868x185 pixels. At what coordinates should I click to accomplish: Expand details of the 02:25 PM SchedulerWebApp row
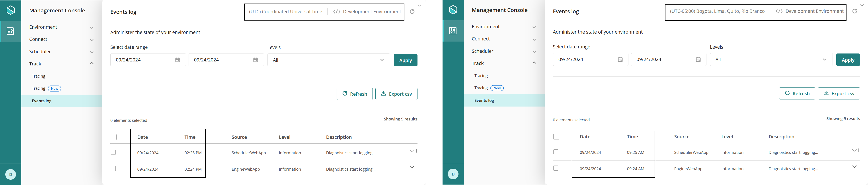tap(412, 151)
